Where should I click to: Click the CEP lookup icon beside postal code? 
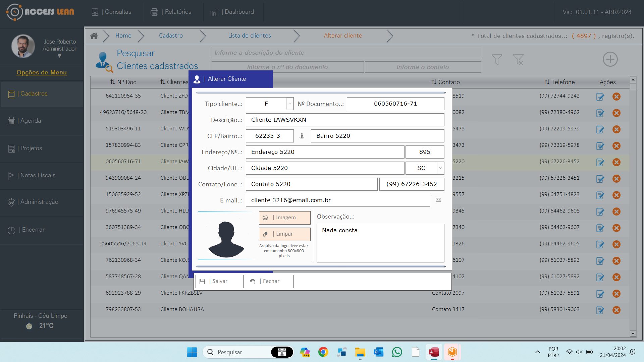tap(302, 136)
